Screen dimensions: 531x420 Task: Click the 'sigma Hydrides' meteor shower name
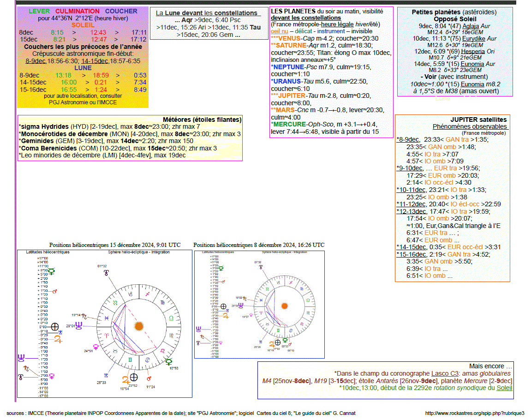45,126
